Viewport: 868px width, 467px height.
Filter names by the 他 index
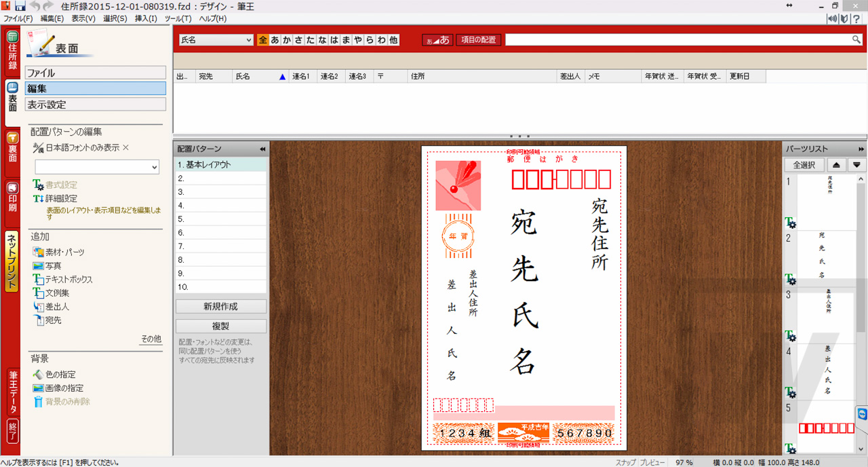(393, 40)
